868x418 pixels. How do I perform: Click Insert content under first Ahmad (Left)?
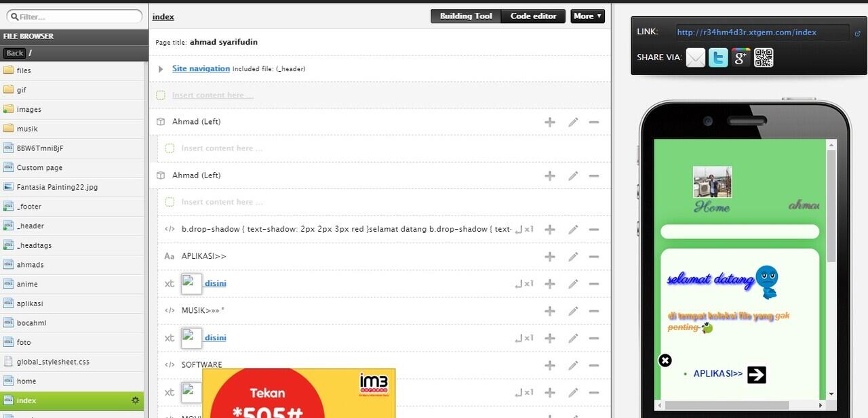click(222, 148)
